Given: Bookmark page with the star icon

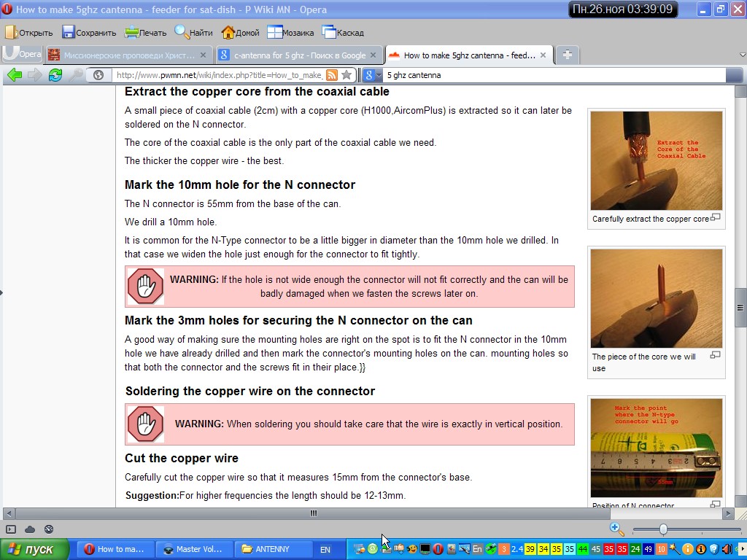Looking at the screenshot, I should point(347,75).
